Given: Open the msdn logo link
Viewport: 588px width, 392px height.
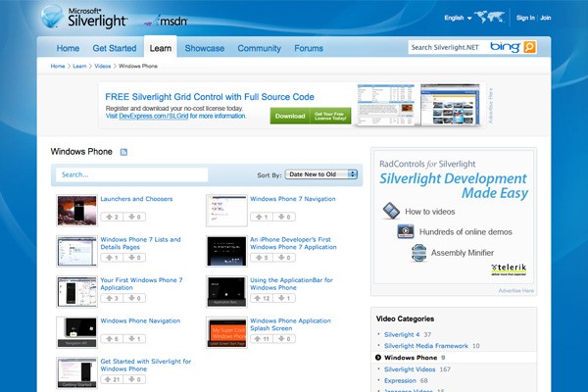Looking at the screenshot, I should (x=168, y=21).
